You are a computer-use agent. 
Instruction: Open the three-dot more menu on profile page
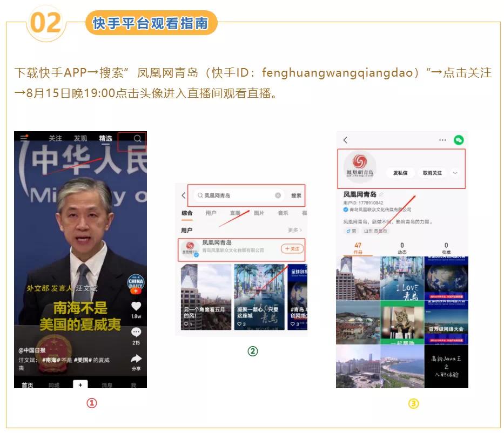click(x=442, y=140)
